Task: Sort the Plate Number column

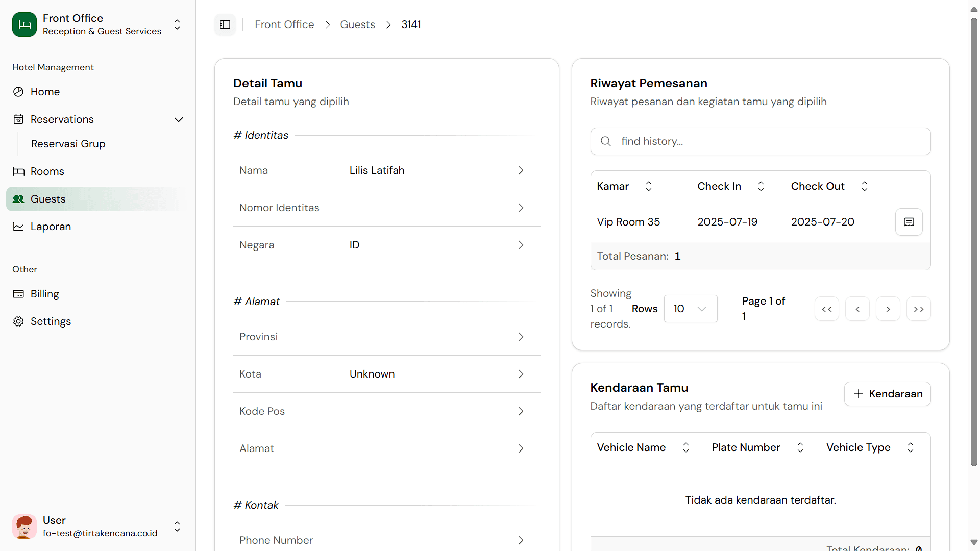Action: coord(800,447)
